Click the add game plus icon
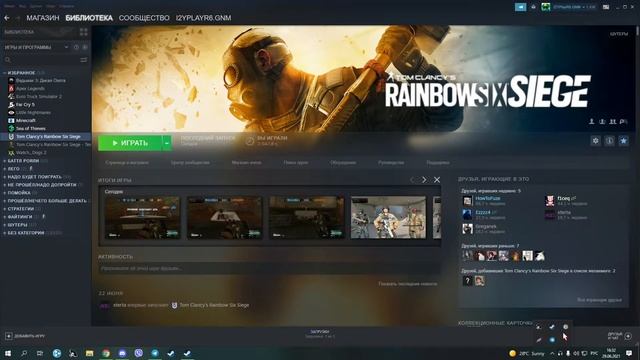The width and height of the screenshot is (640, 360). pos(9,336)
